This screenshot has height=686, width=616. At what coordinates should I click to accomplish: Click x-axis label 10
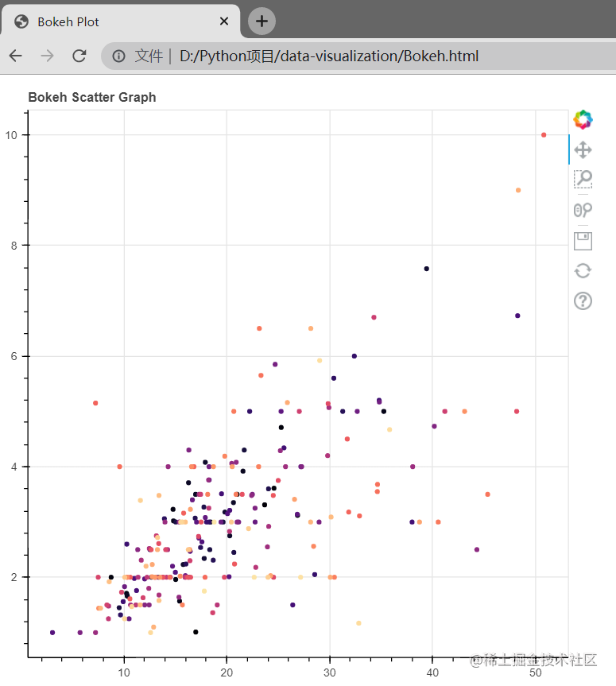click(x=124, y=672)
